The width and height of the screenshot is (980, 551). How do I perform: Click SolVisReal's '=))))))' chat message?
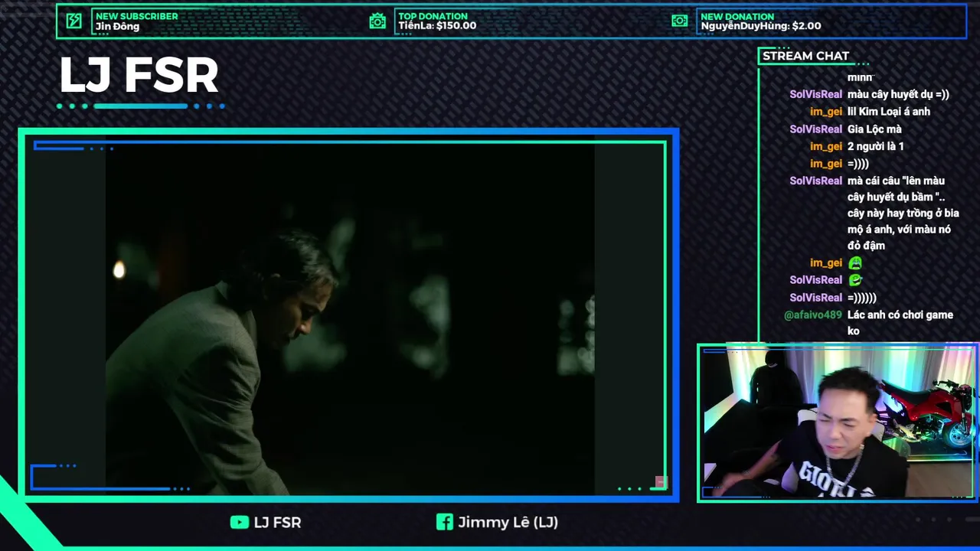(862, 298)
